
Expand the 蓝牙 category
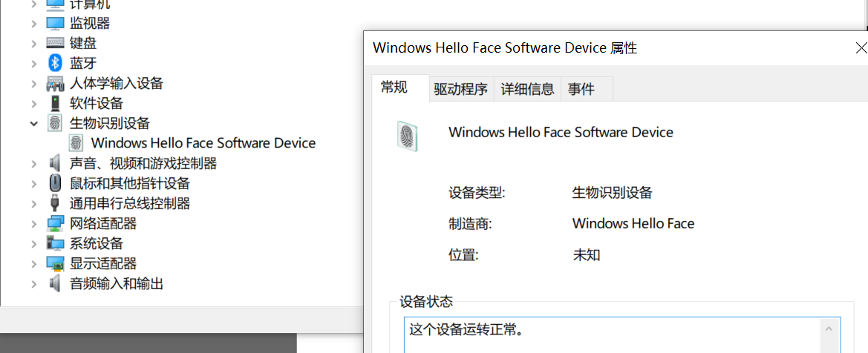coord(34,62)
